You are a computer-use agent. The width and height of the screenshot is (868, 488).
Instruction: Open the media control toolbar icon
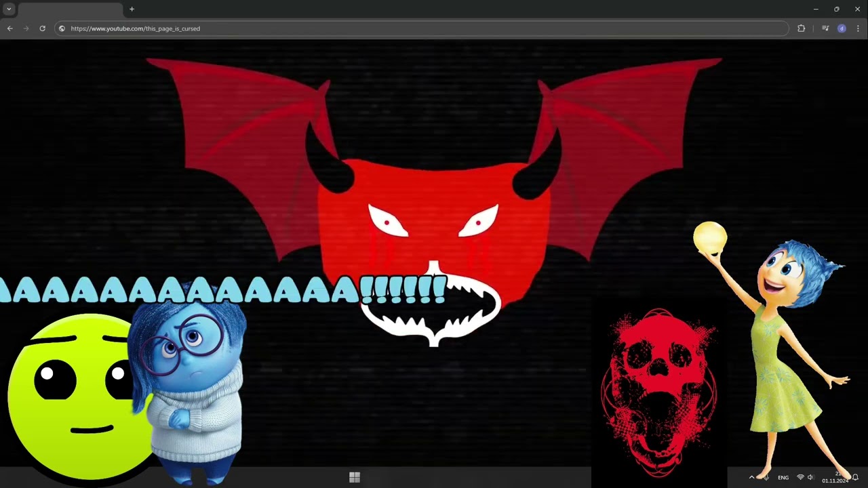825,28
